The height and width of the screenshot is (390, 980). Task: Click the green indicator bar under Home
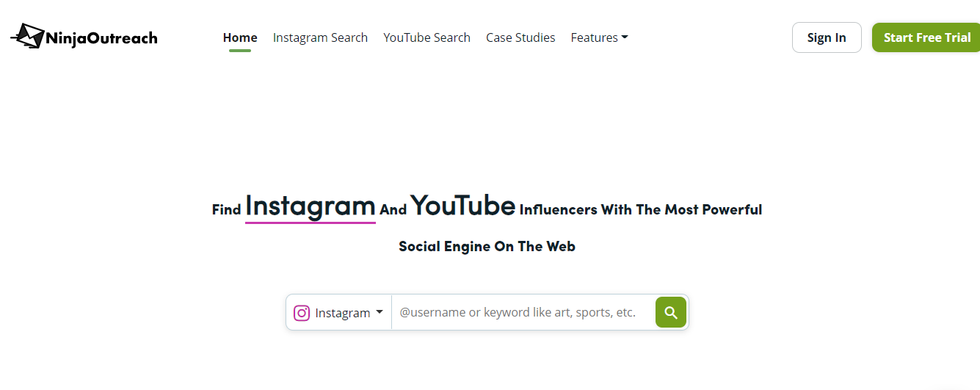pos(240,50)
